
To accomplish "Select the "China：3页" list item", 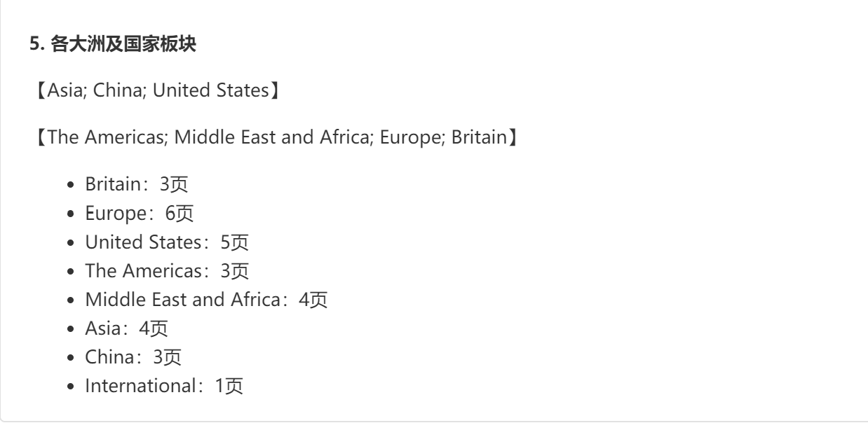I will click(133, 356).
